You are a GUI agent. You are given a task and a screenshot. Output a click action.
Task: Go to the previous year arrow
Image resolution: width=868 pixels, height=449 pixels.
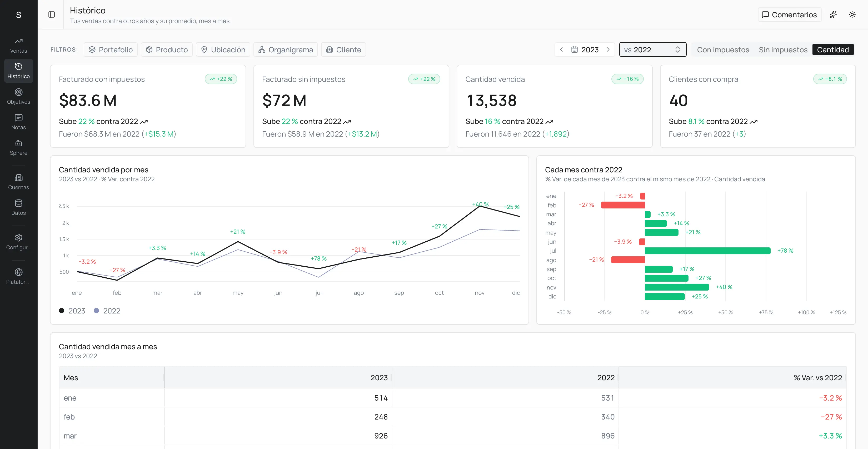(x=561, y=49)
